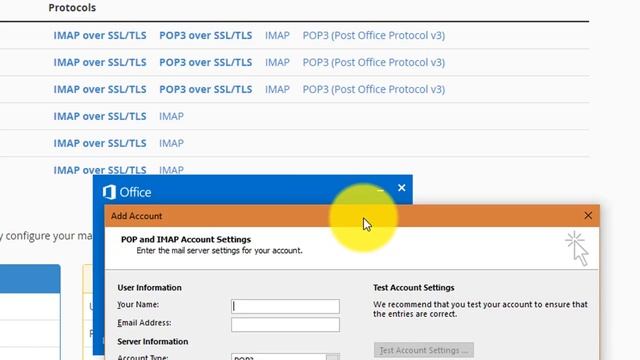The width and height of the screenshot is (640, 360).
Task: Click the Test Account Settings button
Action: pos(424,350)
